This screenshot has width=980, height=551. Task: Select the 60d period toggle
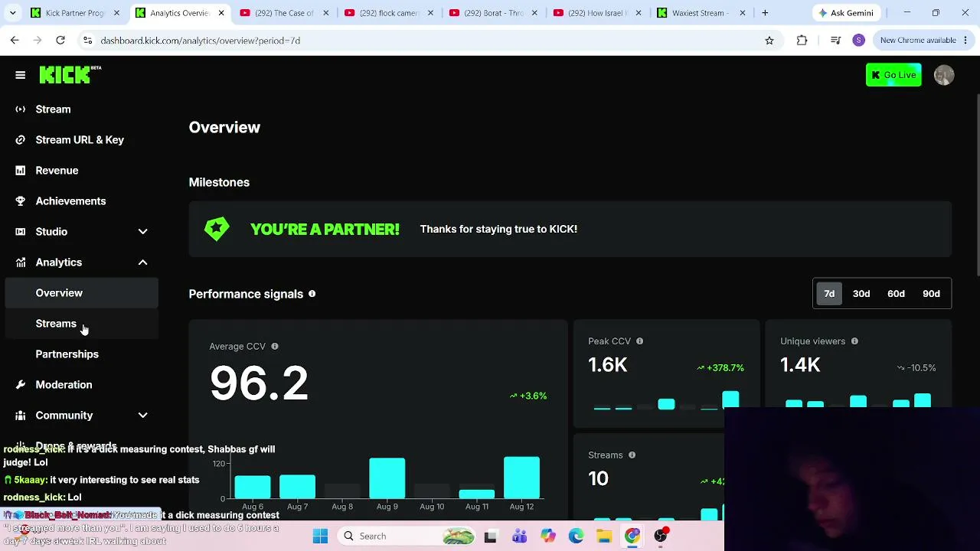coord(896,294)
